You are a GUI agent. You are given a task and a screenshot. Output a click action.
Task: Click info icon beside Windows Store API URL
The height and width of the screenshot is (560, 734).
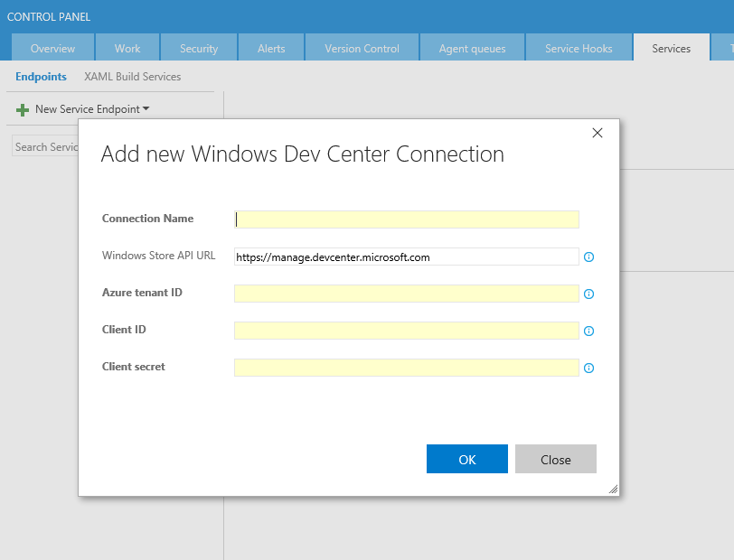588,257
